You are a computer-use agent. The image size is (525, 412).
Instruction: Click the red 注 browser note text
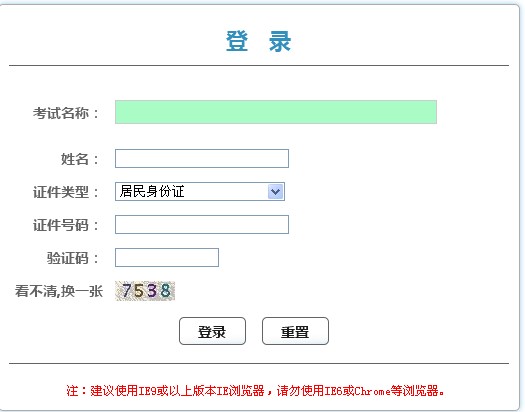[x=256, y=391]
